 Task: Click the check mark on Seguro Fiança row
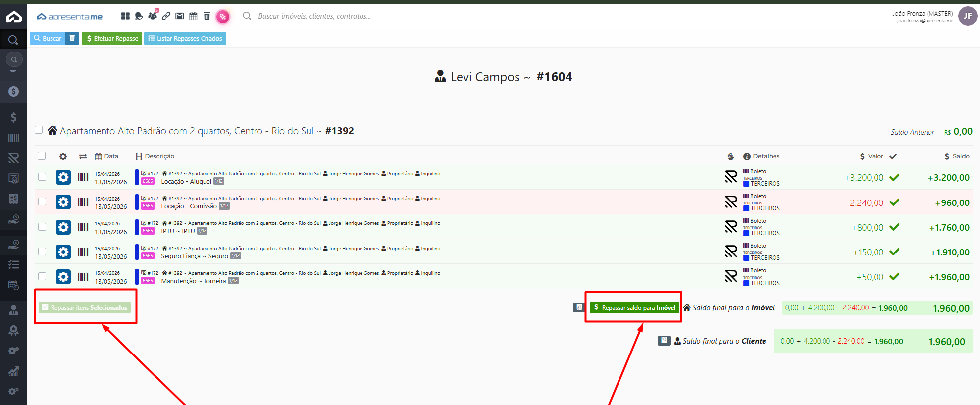pyautogui.click(x=894, y=252)
